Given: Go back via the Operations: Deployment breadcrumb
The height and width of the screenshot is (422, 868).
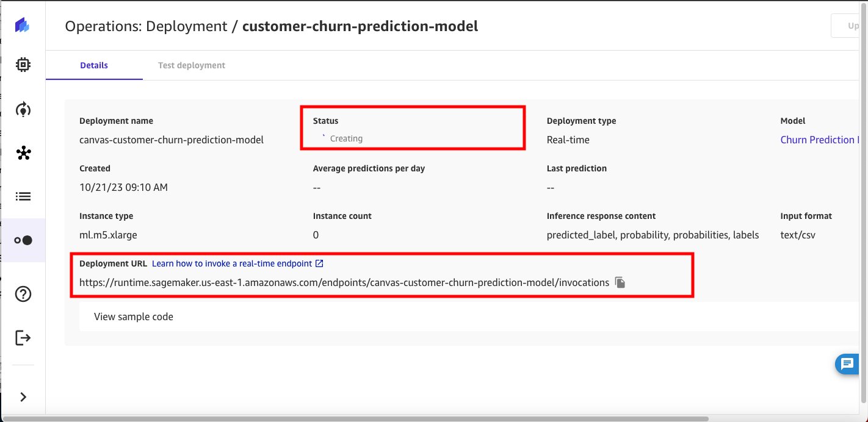Looking at the screenshot, I should pos(146,26).
